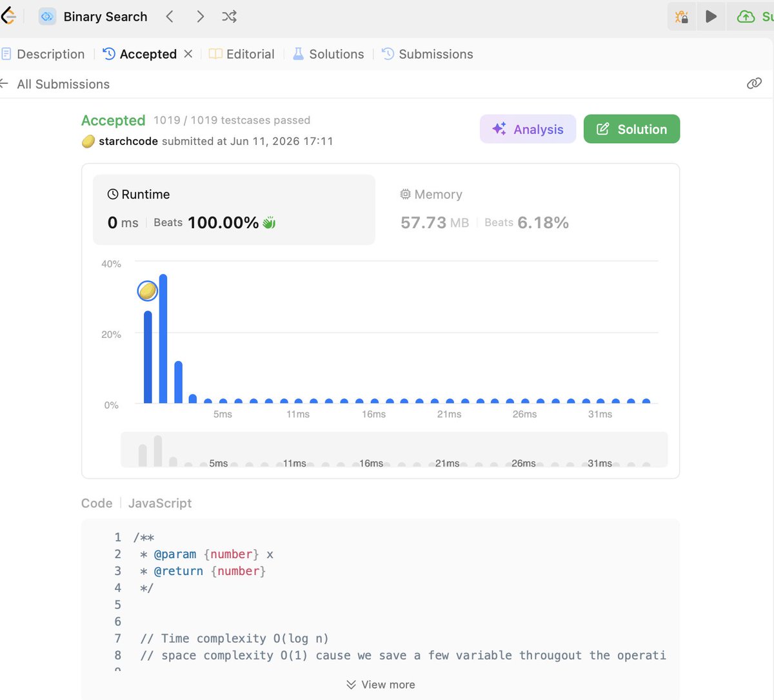Image resolution: width=774 pixels, height=700 pixels.
Task: Click the third bar in the runtime histogram
Action: click(x=179, y=382)
